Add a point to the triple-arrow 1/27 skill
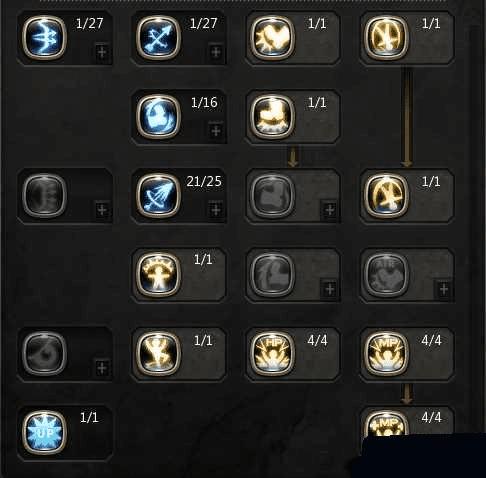 click(x=102, y=52)
